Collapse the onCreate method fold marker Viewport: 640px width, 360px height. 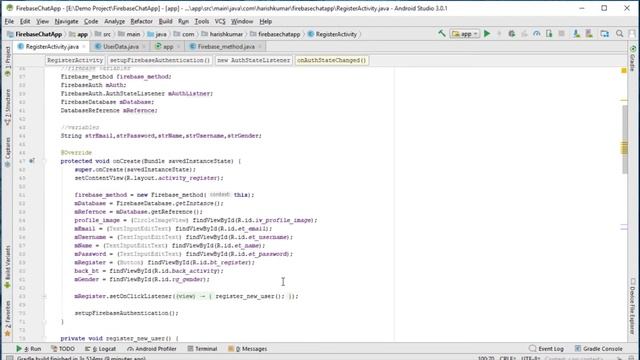tap(44, 161)
